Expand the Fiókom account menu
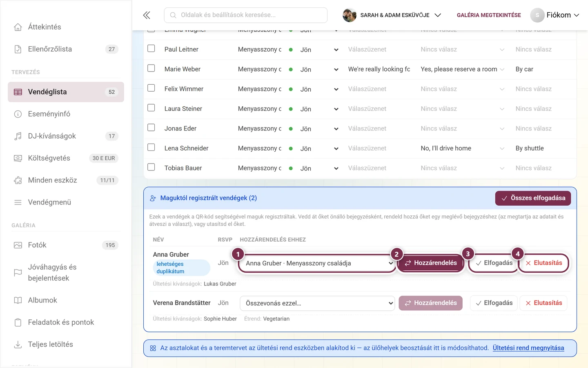 point(555,15)
